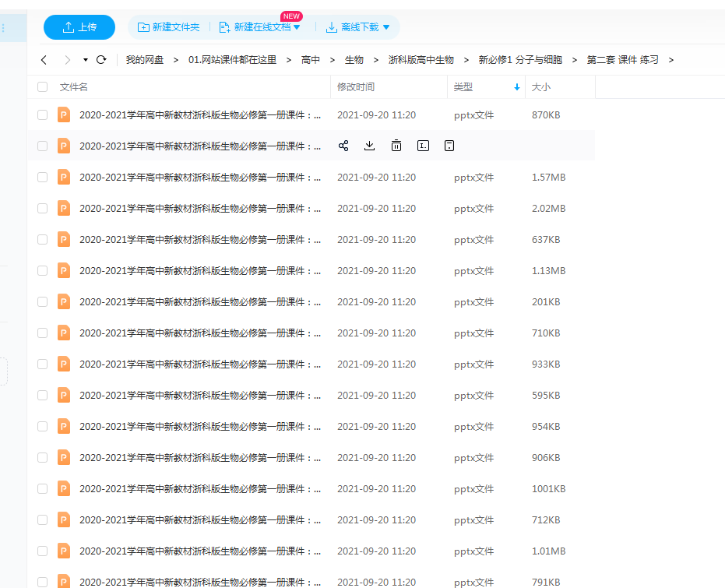
Task: Click the blue 上传 upload button
Action: pos(79,27)
